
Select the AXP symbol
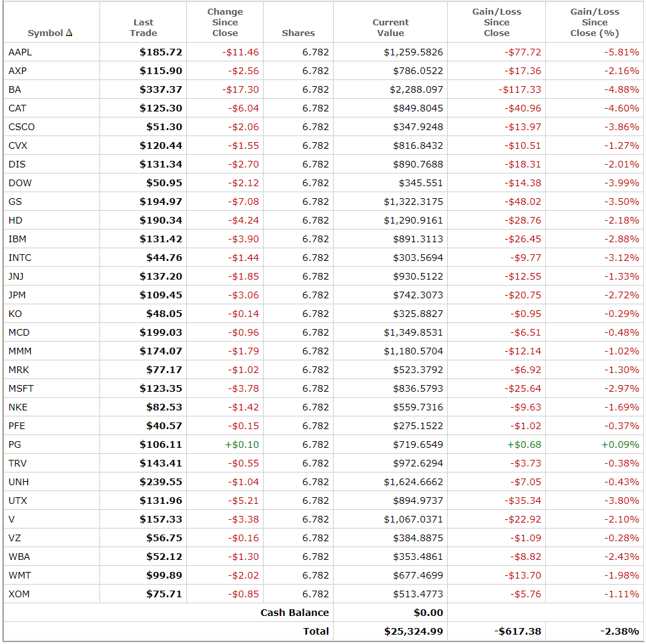coord(17,71)
